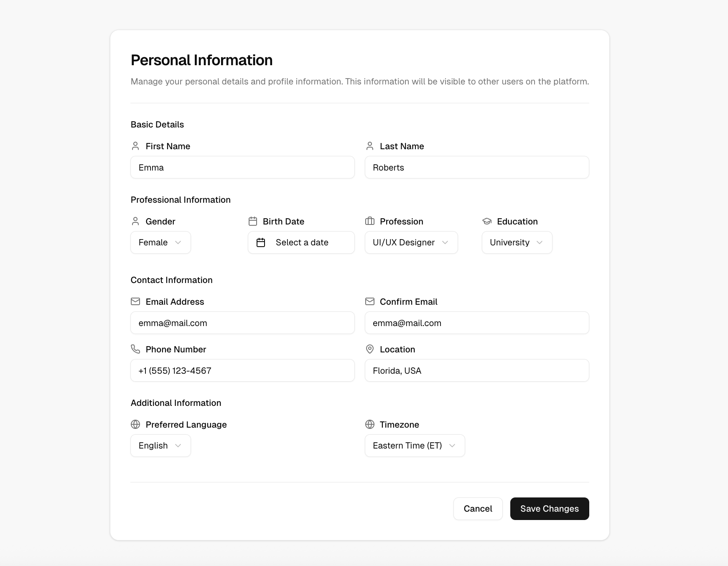
Task: Click the envelope icon beside Email Address
Action: point(135,301)
